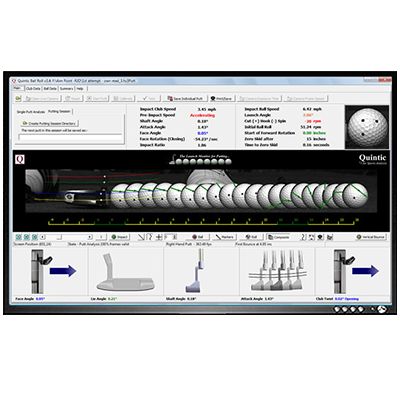The width and height of the screenshot is (400, 400).
Task: Open the Club Data tab
Action: pyautogui.click(x=33, y=89)
